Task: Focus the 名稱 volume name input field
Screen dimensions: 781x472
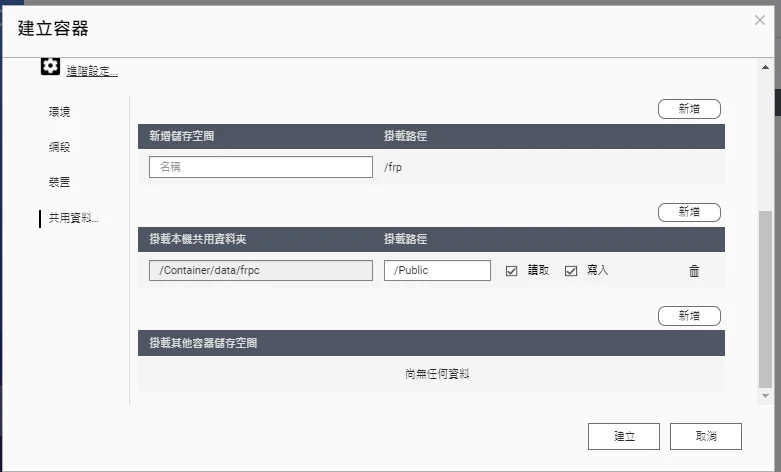Action: [x=260, y=167]
